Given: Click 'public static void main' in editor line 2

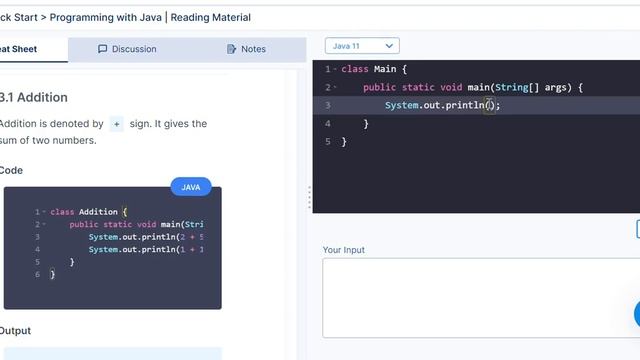Looking at the screenshot, I should click(426, 87).
